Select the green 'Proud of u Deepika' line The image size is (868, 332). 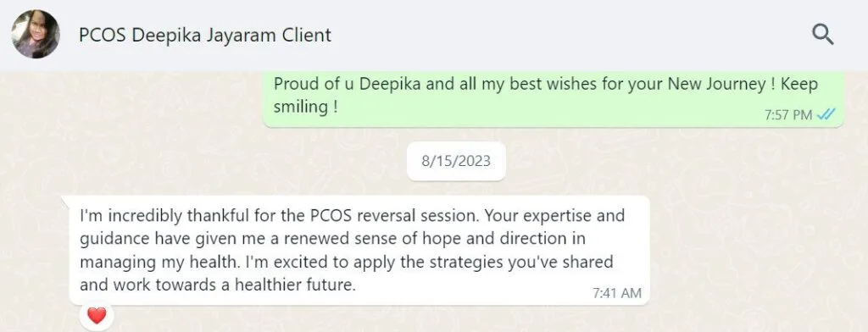[546, 85]
